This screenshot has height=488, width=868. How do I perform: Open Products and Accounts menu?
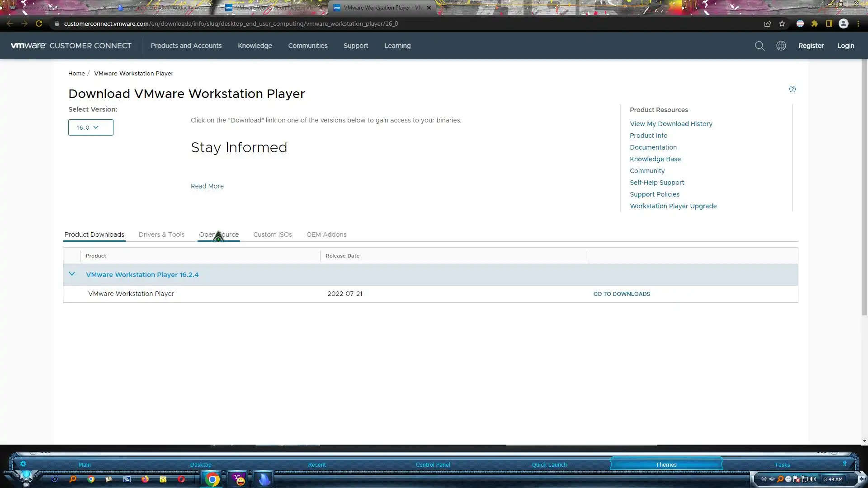click(186, 46)
